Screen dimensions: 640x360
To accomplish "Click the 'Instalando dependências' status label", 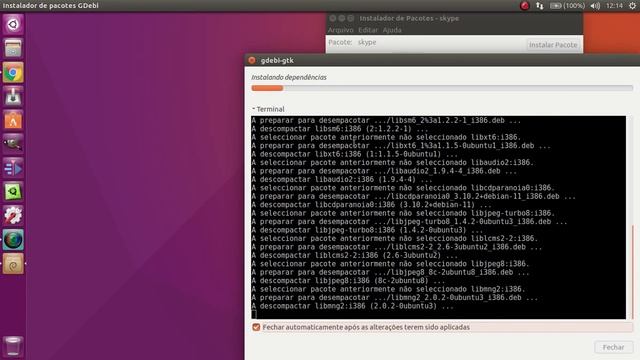I will [289, 77].
